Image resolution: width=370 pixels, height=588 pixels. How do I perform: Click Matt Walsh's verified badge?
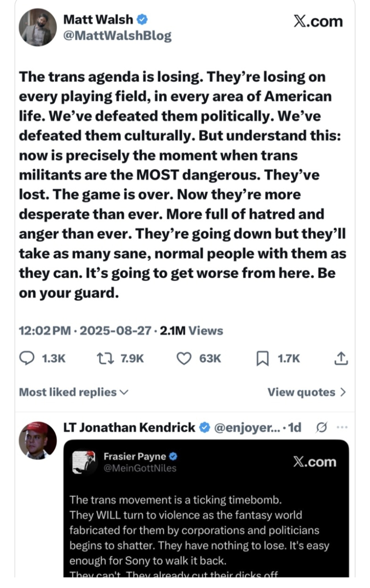(142, 20)
